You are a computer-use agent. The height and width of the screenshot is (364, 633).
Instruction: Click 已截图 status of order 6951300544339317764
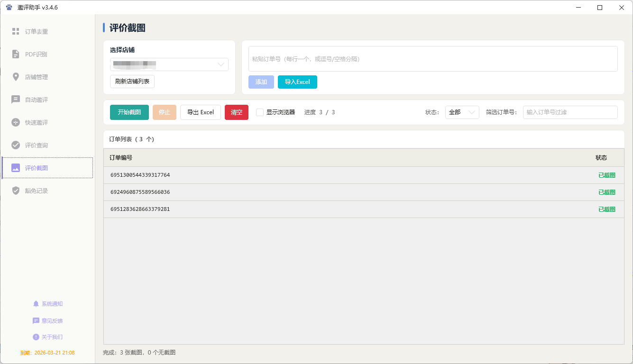[607, 175]
